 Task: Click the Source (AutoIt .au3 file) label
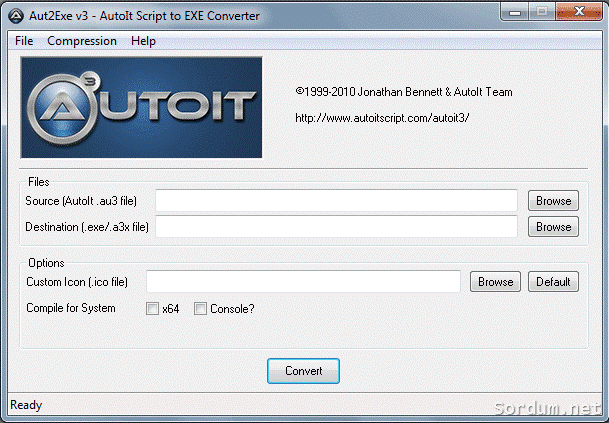tap(81, 201)
